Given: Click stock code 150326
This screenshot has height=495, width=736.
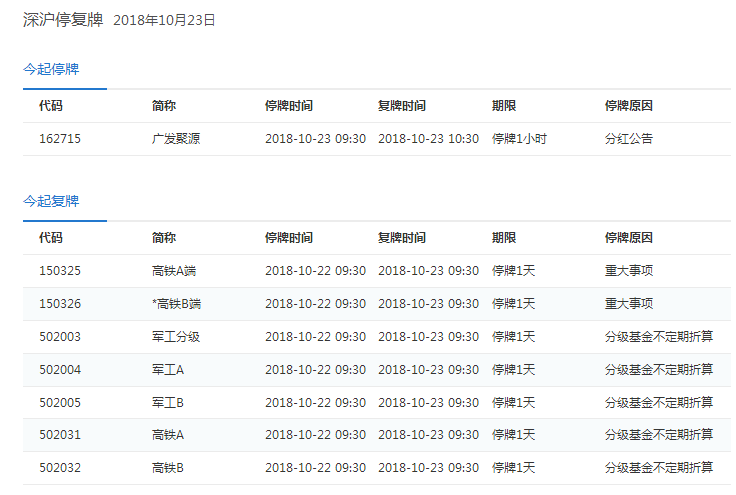Looking at the screenshot, I should click(60, 304).
